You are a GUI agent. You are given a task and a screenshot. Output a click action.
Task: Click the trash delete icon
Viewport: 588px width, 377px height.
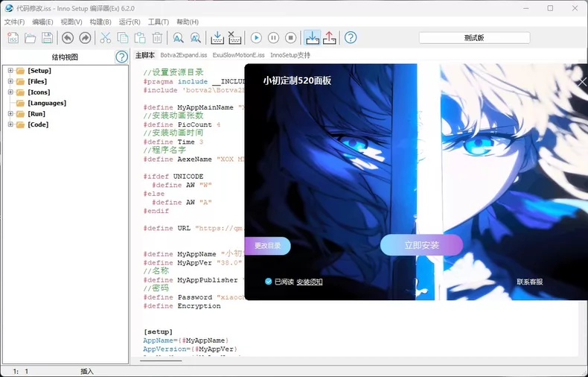click(157, 37)
